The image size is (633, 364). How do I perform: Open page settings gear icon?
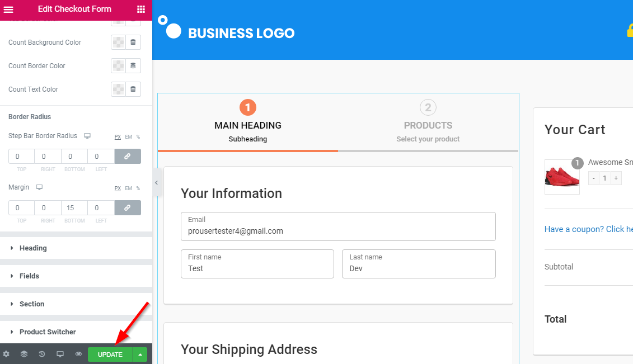tap(6, 354)
